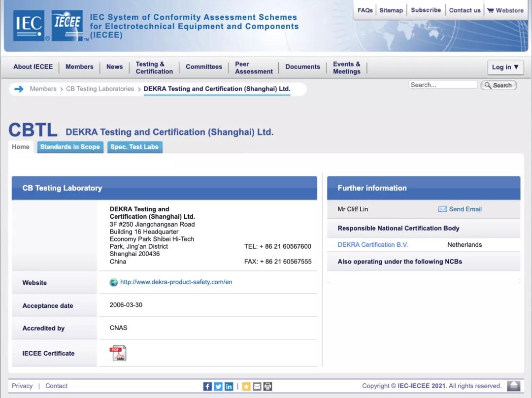The width and height of the screenshot is (532, 398).
Task: Switch to the Spec. Test Labs tab
Action: tap(134, 147)
